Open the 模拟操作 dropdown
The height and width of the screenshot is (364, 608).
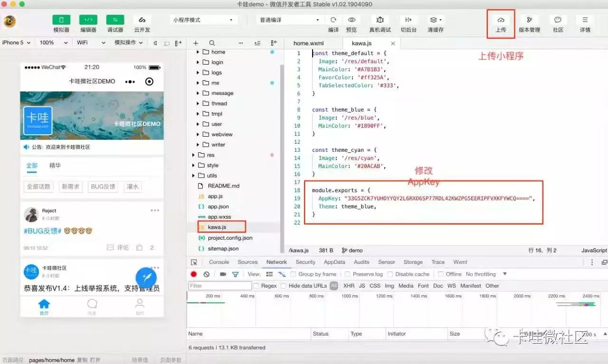[x=129, y=43]
